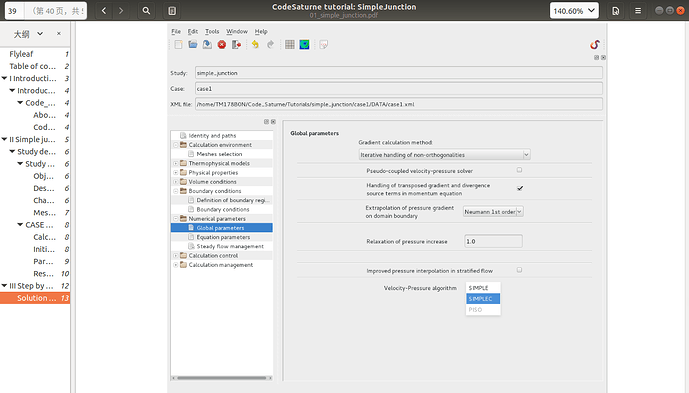Screen dimensions: 689x393
Task: Open Table of contents outline entry
Action: click(x=33, y=66)
